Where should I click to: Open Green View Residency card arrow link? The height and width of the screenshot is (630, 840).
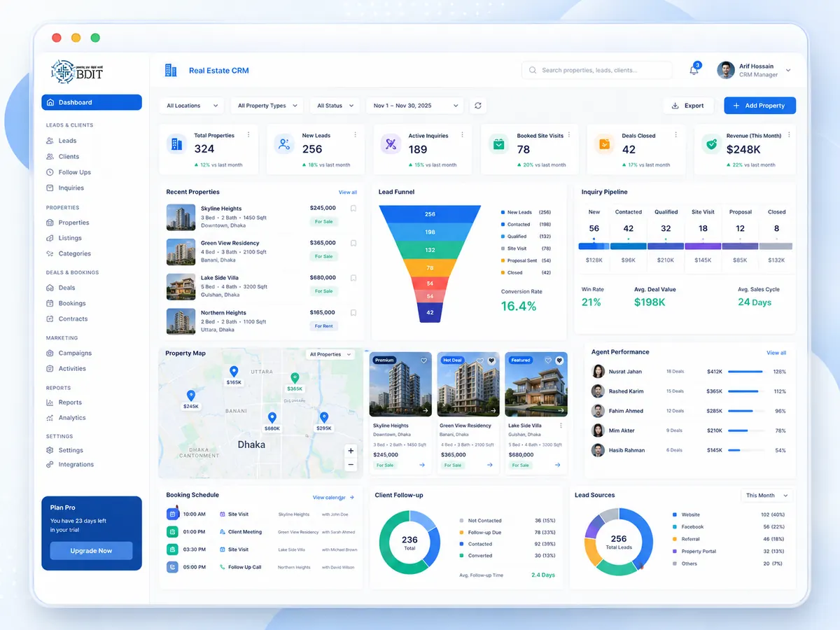coord(490,465)
